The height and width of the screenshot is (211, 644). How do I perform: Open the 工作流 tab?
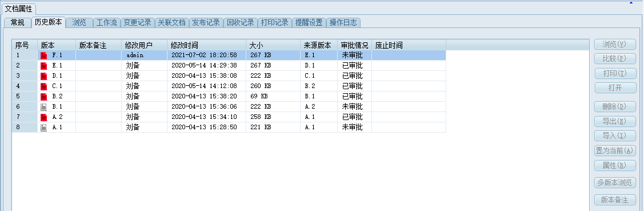click(x=107, y=23)
